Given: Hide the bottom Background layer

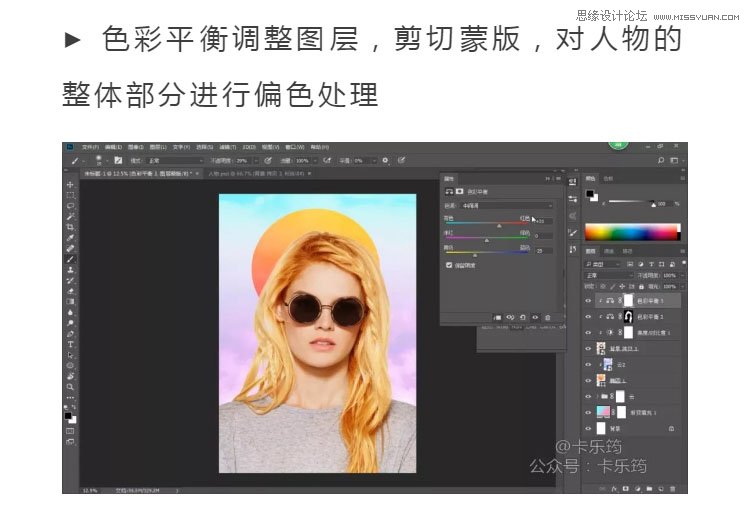Looking at the screenshot, I should [588, 428].
